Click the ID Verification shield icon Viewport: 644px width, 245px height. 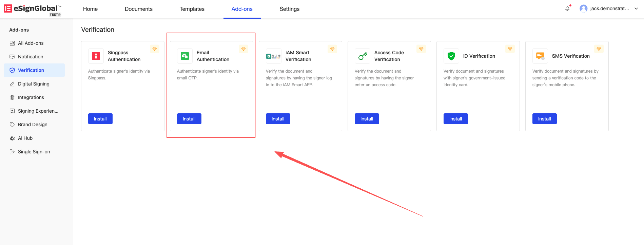point(451,56)
